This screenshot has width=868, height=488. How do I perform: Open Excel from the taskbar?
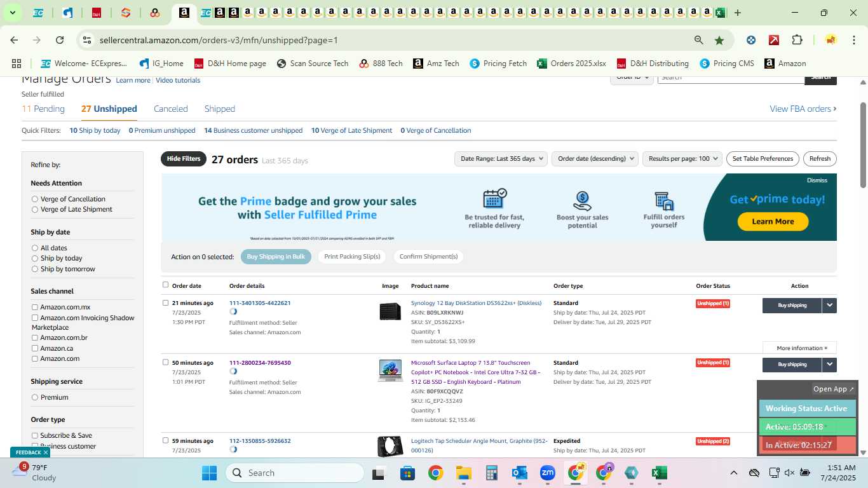tap(659, 473)
